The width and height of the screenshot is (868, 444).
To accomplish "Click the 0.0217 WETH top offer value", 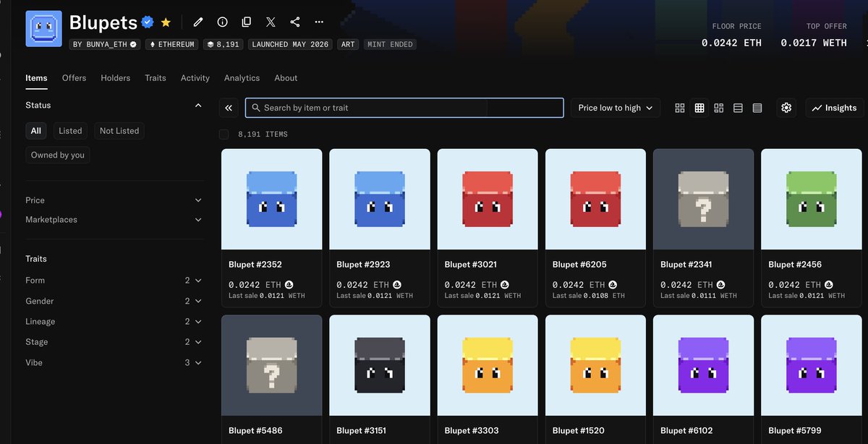I will click(814, 43).
